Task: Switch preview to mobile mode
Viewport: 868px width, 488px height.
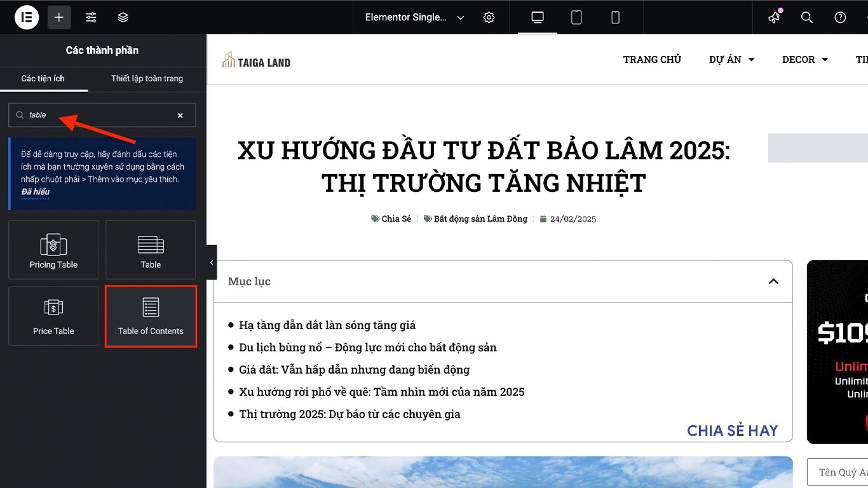Action: pyautogui.click(x=614, y=17)
